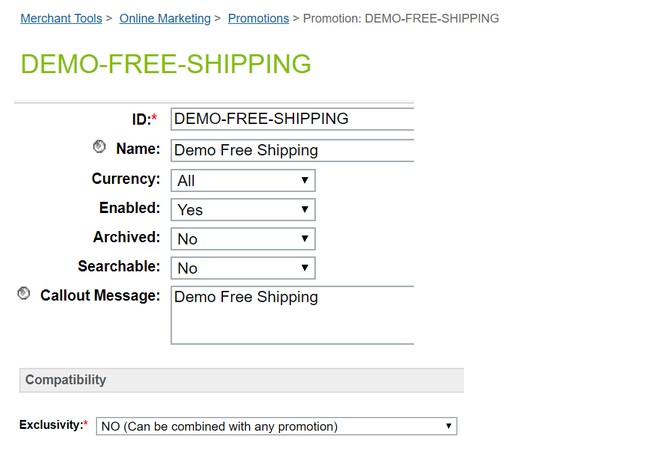
Task: Click into the ID text field
Action: [x=291, y=119]
